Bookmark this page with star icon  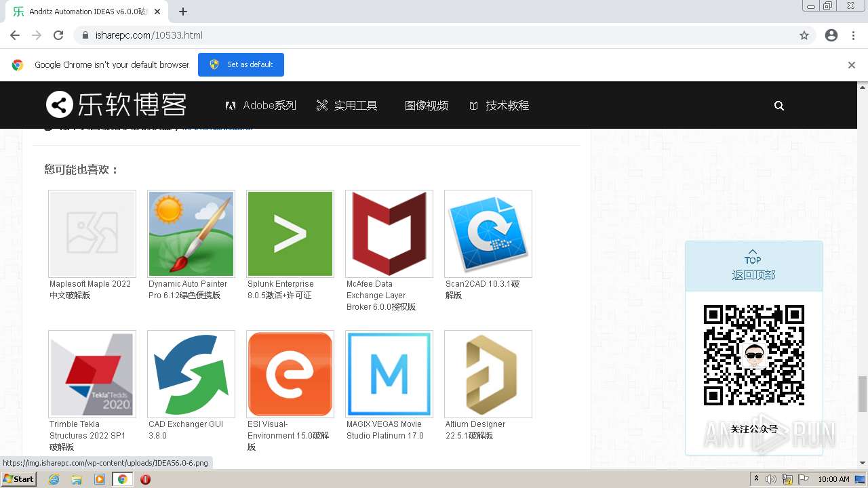pos(804,35)
